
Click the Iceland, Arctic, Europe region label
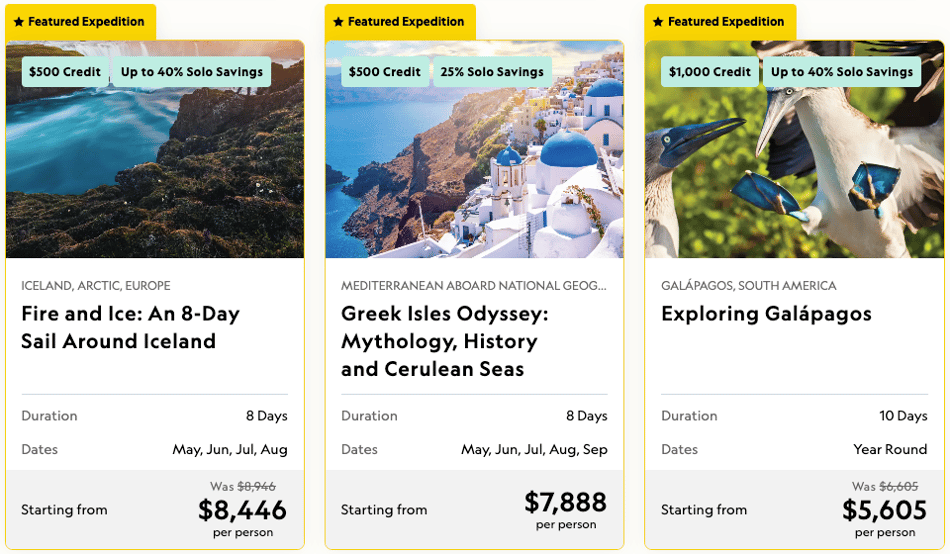[x=96, y=285]
